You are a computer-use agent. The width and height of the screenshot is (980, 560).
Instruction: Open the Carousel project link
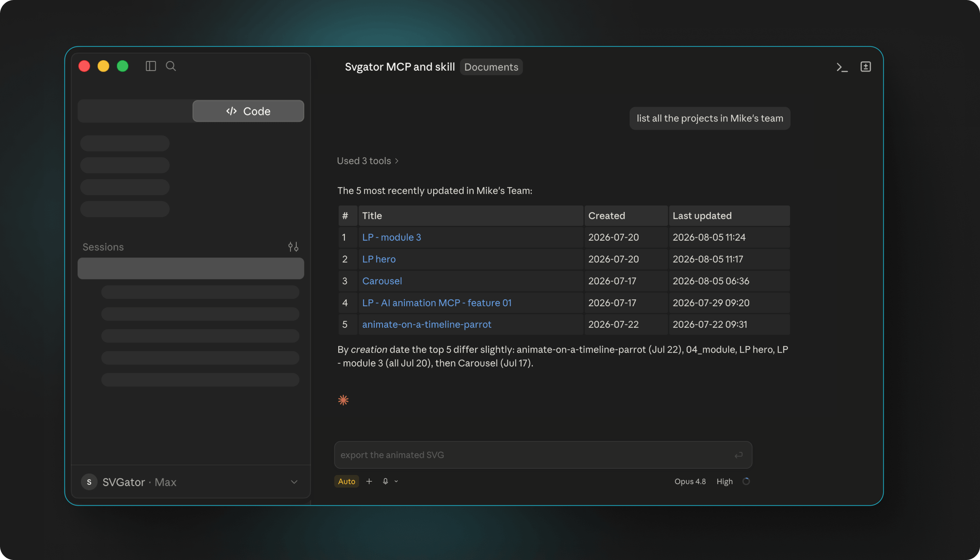(x=382, y=281)
